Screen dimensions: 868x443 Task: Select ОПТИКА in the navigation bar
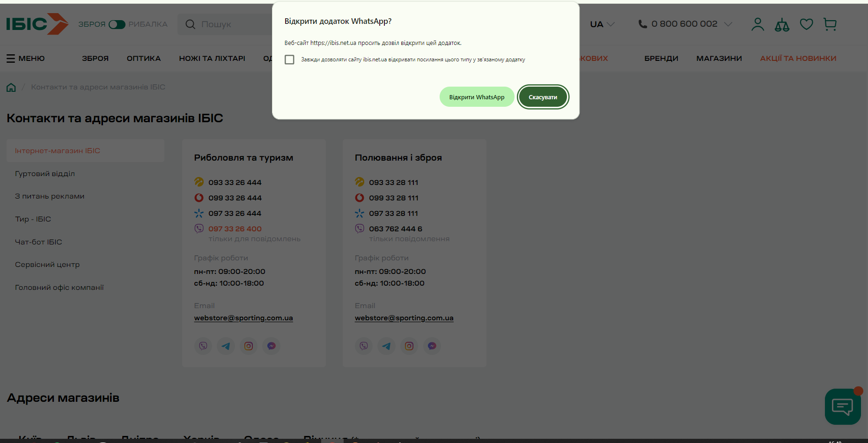(x=144, y=59)
